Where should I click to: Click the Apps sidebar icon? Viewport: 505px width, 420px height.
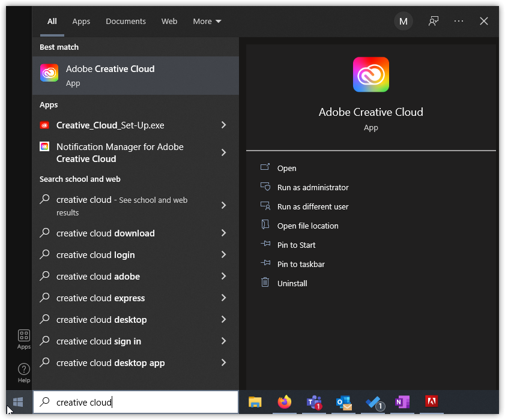pyautogui.click(x=24, y=339)
